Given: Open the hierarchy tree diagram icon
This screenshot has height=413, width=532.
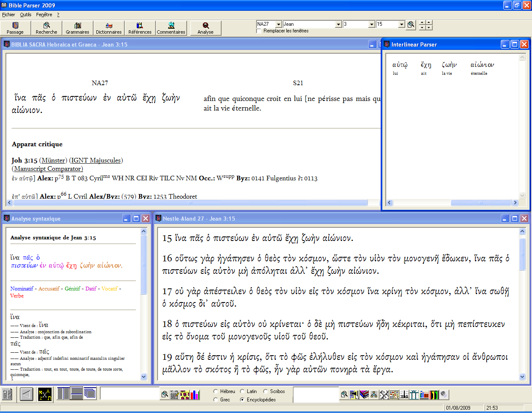Looking at the screenshot, I should tap(374, 394).
